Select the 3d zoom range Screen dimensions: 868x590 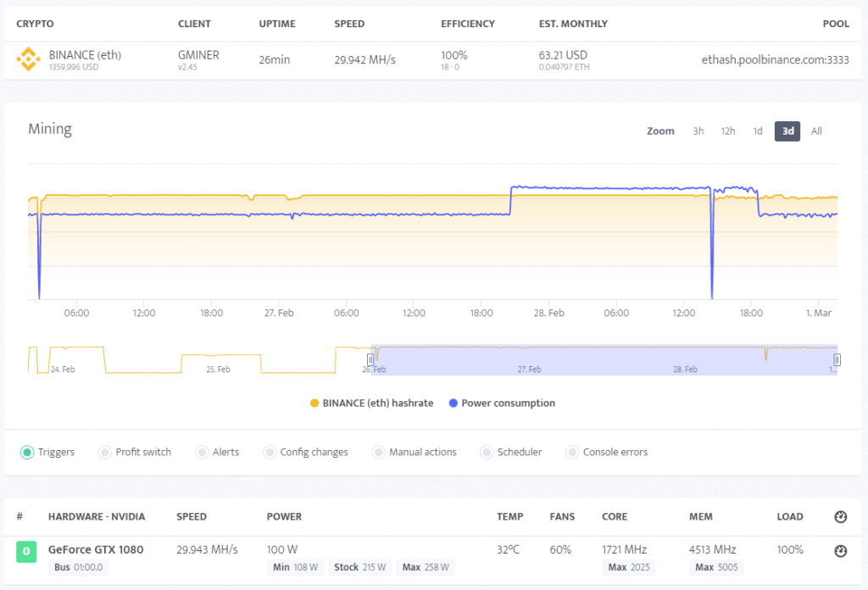pos(787,131)
